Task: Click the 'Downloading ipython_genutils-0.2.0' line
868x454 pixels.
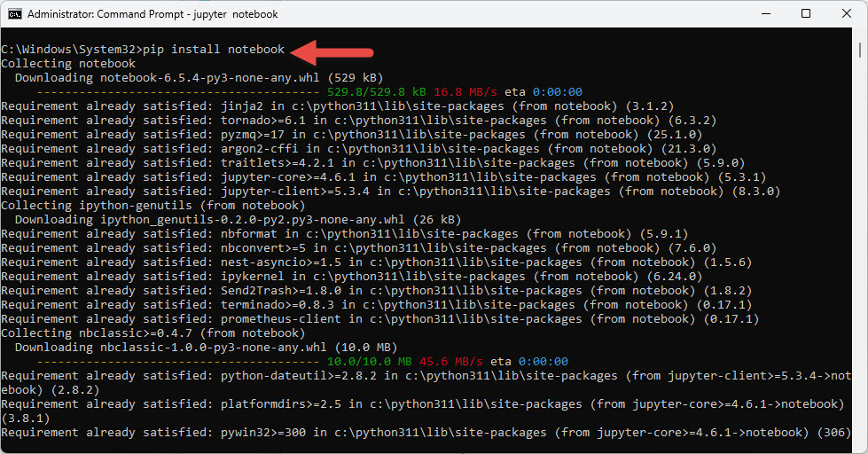Action: pos(238,220)
